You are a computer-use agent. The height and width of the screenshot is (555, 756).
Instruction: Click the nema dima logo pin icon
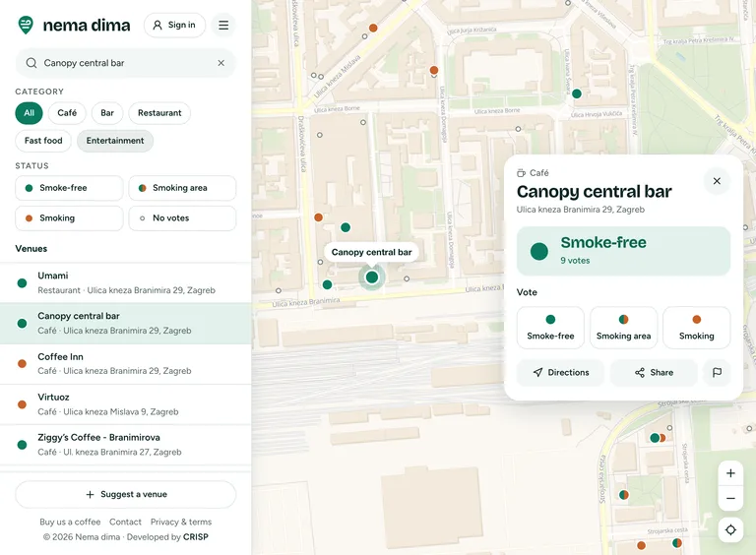pos(26,25)
